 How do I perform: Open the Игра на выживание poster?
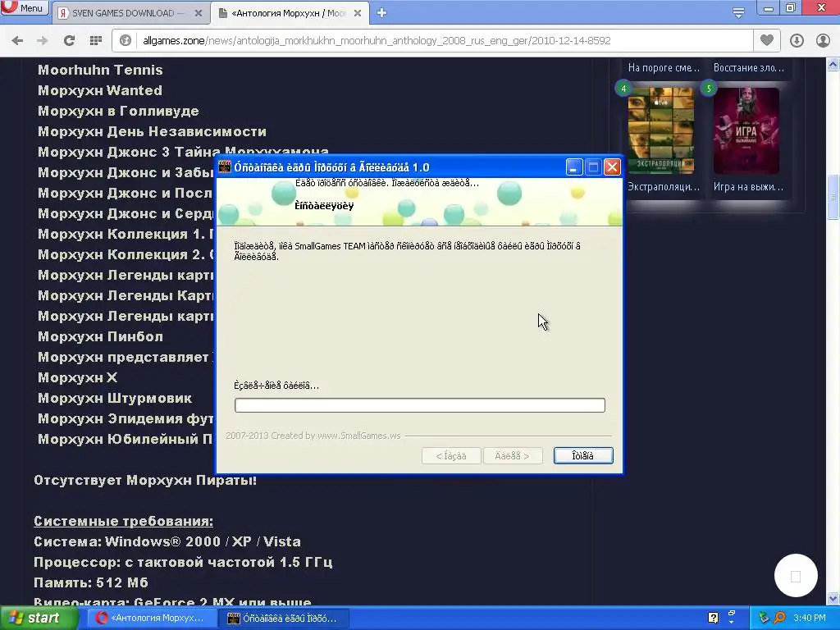click(x=746, y=130)
